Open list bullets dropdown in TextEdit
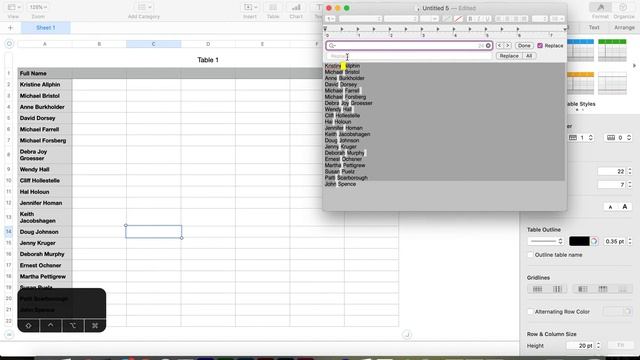Image resolution: width=640 pixels, height=360 pixels. [x=557, y=19]
